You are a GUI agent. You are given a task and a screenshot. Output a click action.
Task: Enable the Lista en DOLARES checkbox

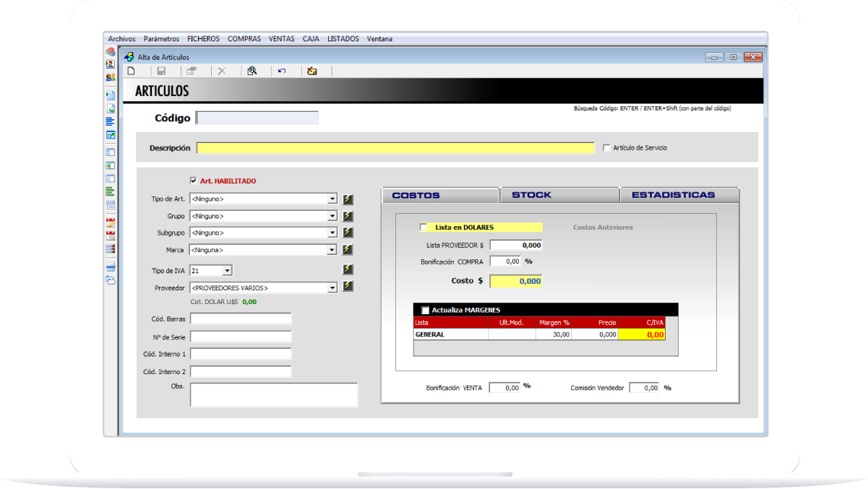pos(424,227)
